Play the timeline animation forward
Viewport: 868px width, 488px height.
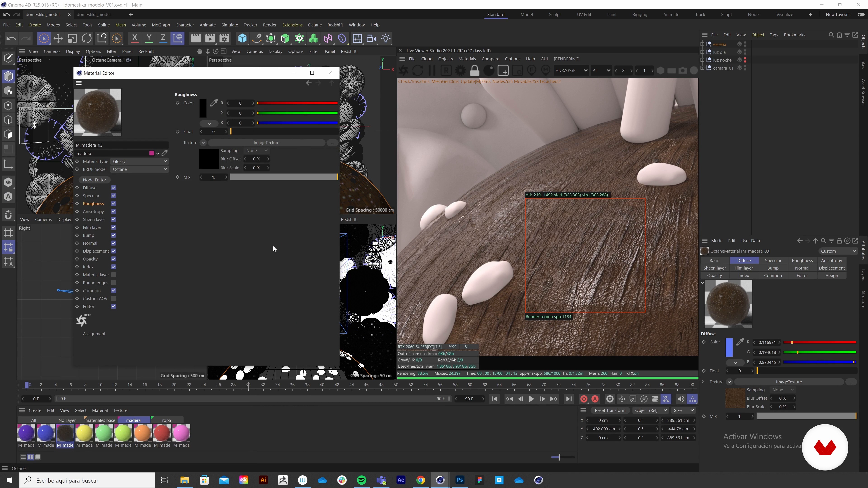point(531,399)
